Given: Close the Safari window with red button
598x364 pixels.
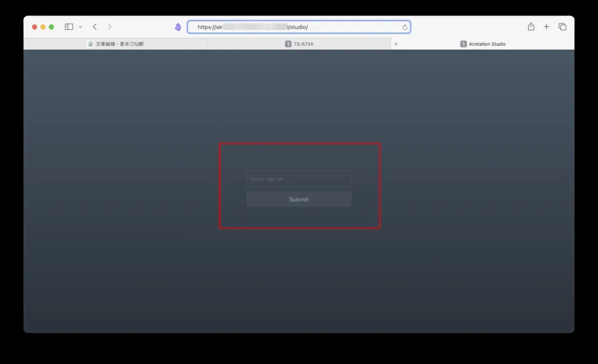Looking at the screenshot, I should coord(34,27).
